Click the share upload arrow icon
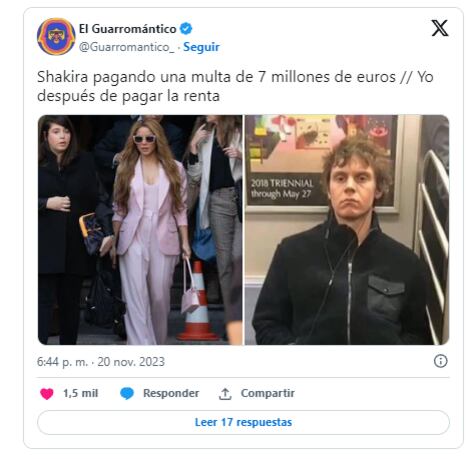 pos(225,394)
